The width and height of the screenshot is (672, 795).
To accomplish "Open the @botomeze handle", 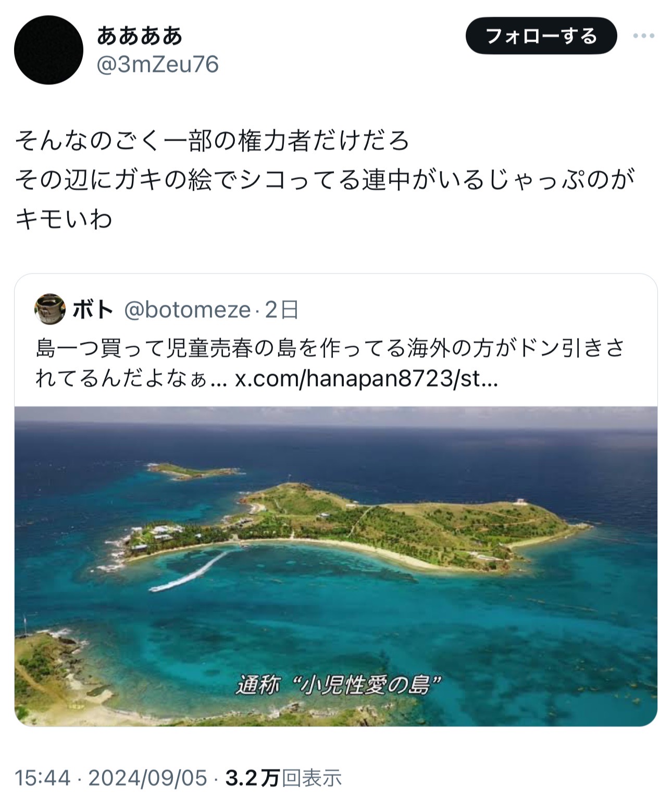I will coord(188,309).
